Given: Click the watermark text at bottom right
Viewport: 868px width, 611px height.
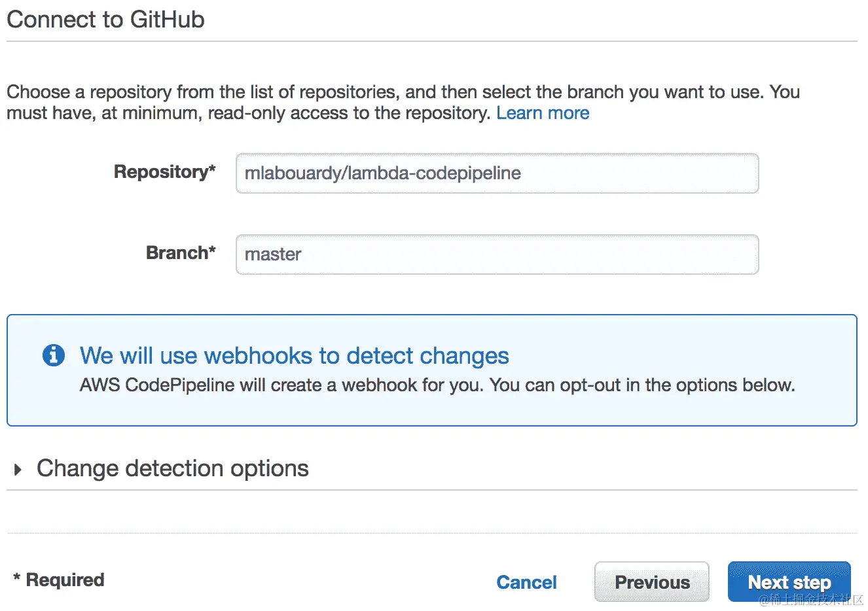Looking at the screenshot, I should click(x=812, y=601).
